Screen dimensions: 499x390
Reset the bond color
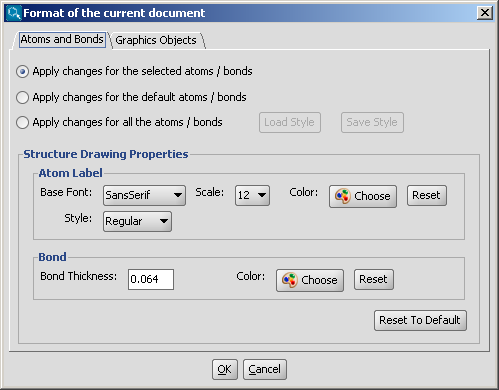[373, 279]
